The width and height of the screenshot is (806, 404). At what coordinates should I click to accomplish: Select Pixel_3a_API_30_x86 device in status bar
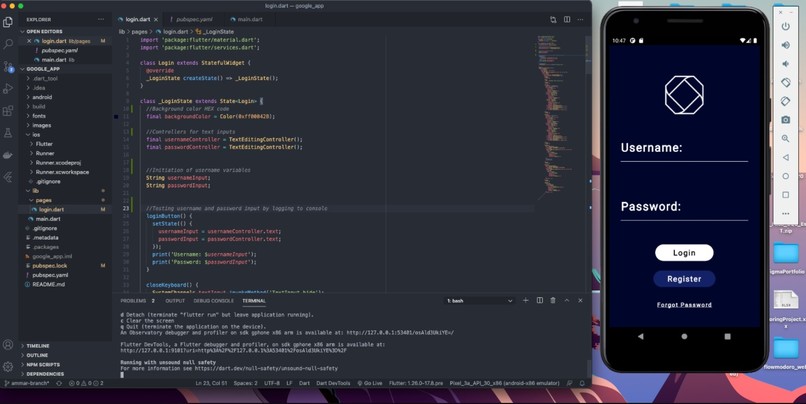coord(504,383)
